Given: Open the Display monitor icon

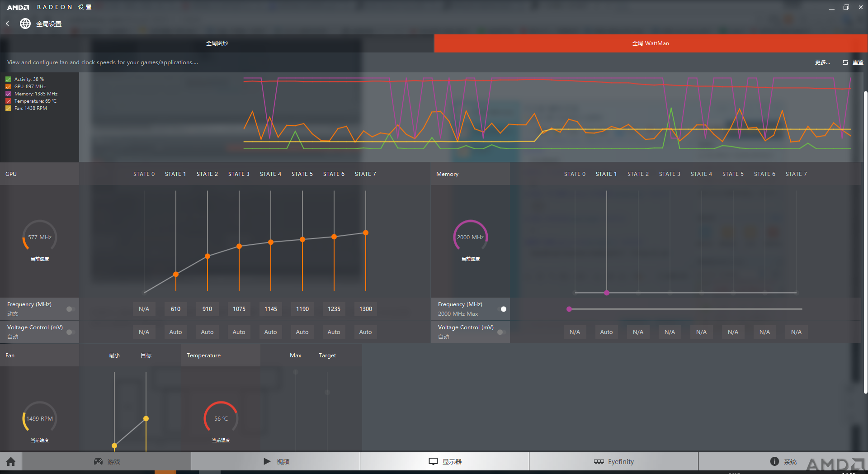Looking at the screenshot, I should coord(433,461).
